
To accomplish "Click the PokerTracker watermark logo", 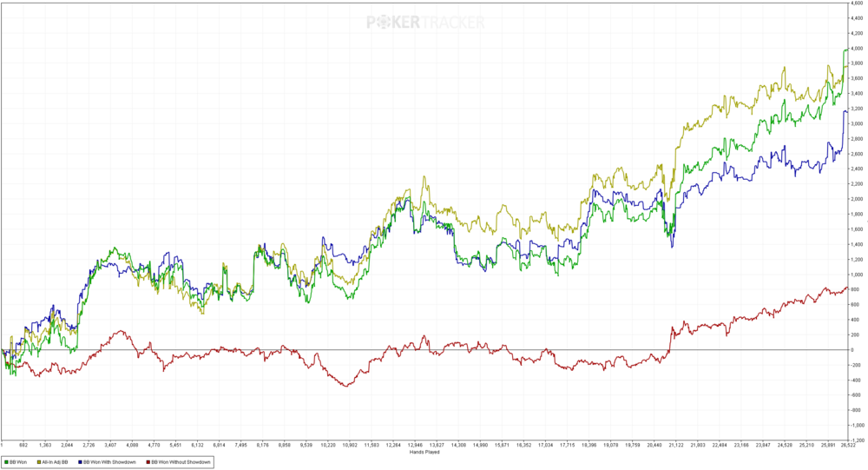I will pyautogui.click(x=425, y=22).
